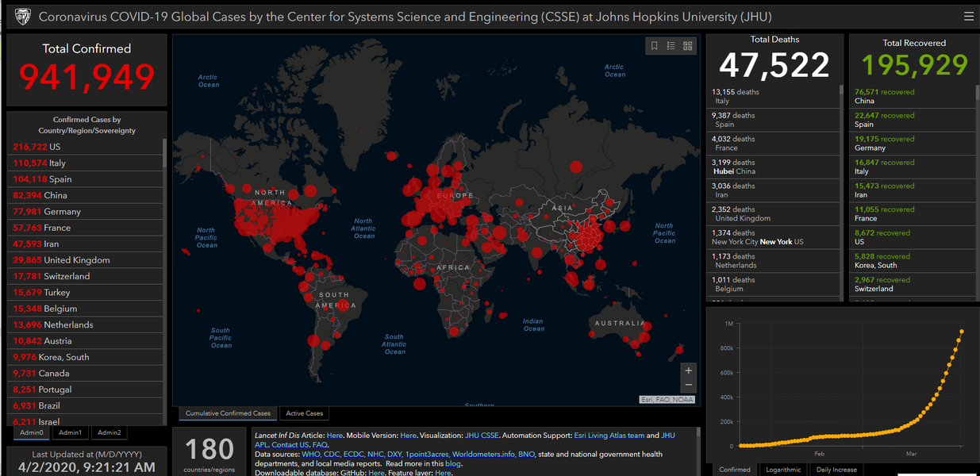The width and height of the screenshot is (980, 476).
Task: Open the JHU CSSE visualization link
Action: click(482, 436)
